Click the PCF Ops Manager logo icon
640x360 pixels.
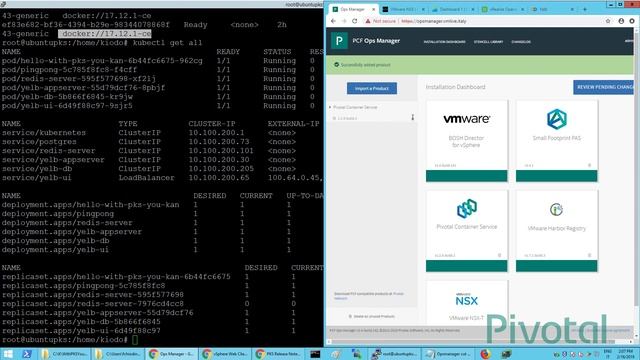coord(339,41)
